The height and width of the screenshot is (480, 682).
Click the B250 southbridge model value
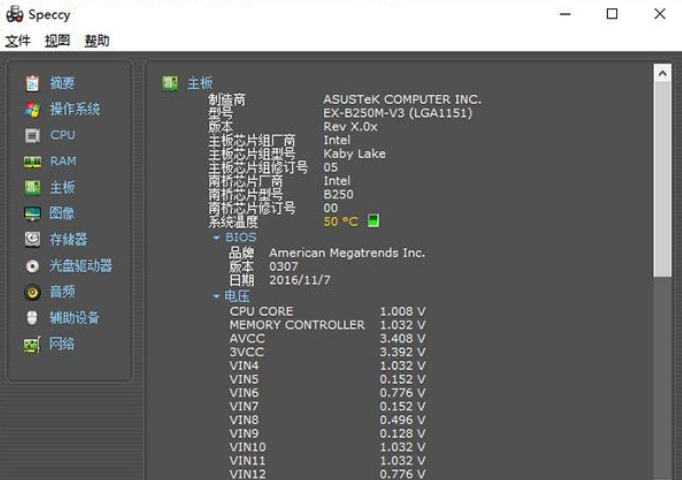pos(338,194)
